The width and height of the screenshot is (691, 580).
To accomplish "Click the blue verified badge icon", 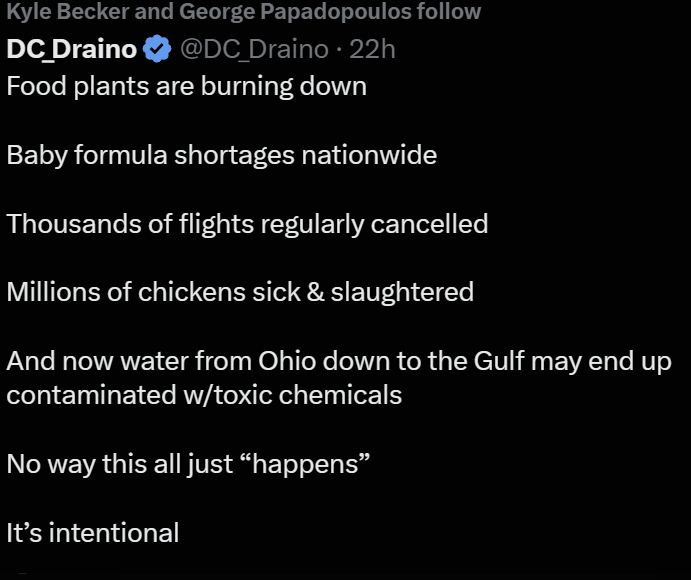I will (157, 48).
